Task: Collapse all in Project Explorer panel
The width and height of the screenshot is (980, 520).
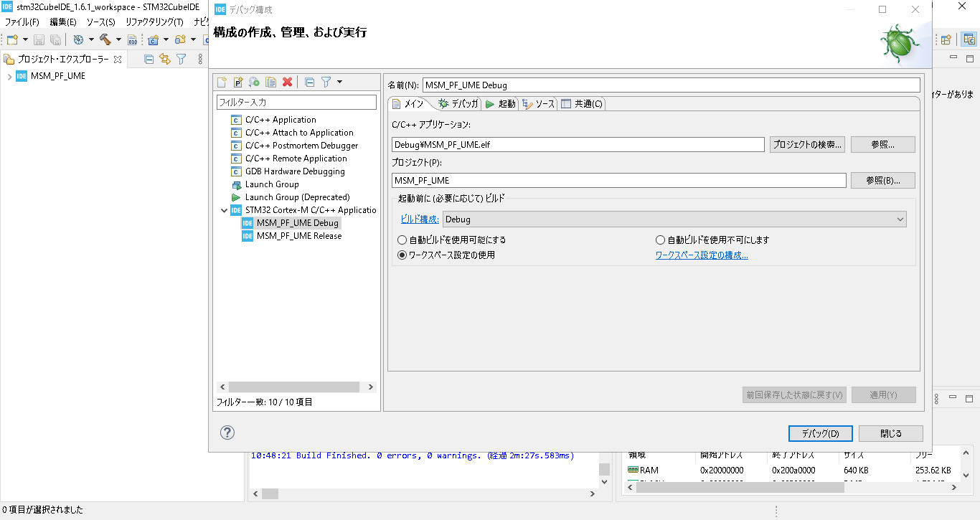Action: click(149, 59)
